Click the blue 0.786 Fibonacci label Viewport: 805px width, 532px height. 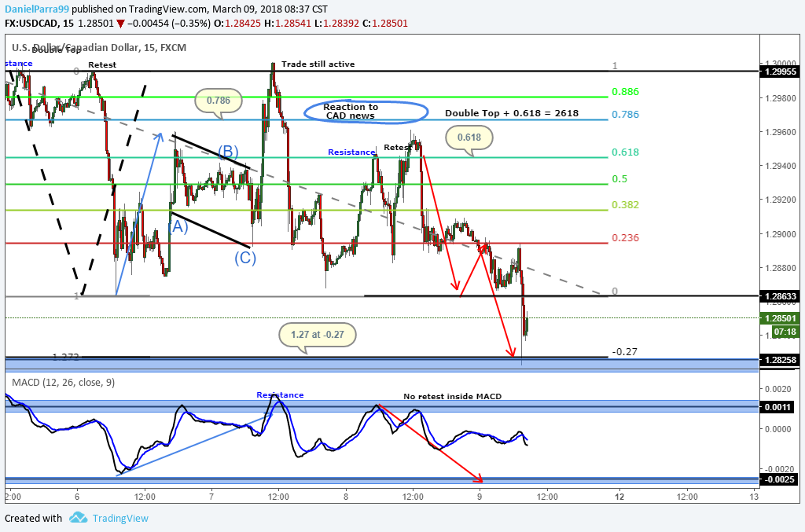[x=625, y=115]
